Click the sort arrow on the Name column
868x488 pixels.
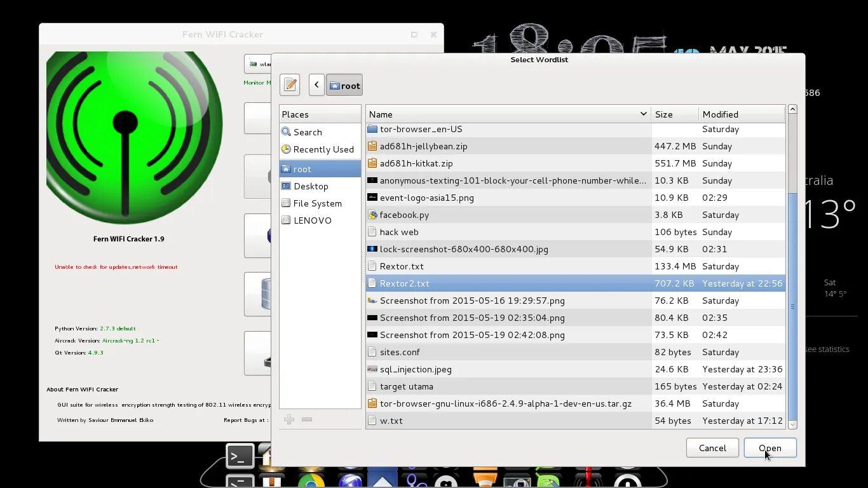coord(642,114)
